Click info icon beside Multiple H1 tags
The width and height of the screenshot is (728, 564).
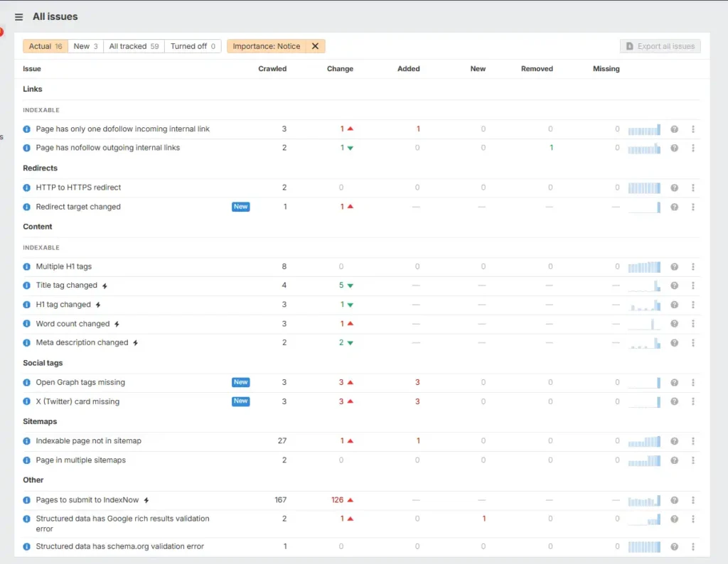click(x=26, y=266)
